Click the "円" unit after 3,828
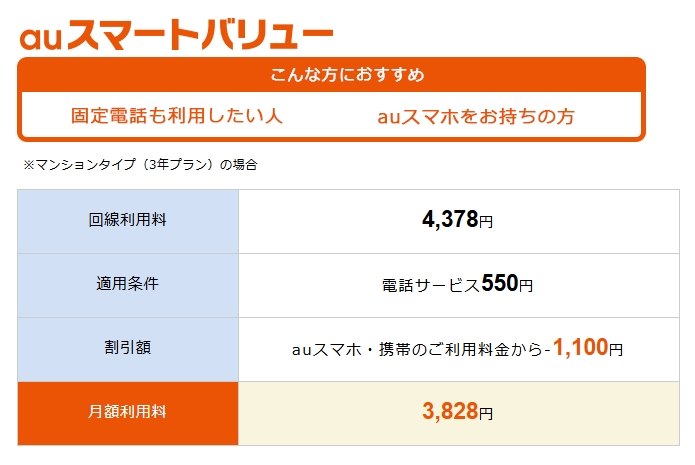This screenshot has height=465, width=695. 486,413
